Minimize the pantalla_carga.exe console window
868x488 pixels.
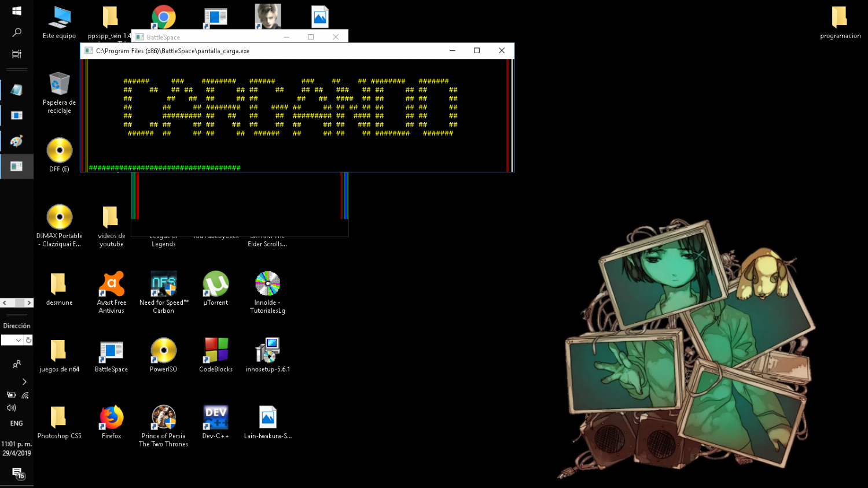pos(453,51)
